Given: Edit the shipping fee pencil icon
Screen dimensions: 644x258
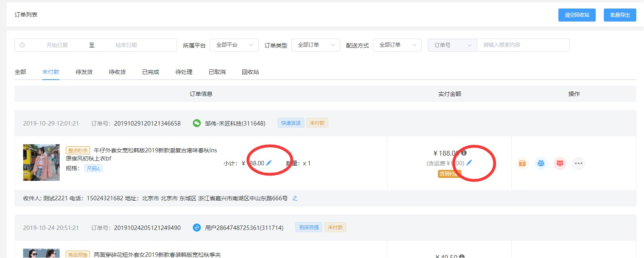Looking at the screenshot, I should [x=469, y=163].
